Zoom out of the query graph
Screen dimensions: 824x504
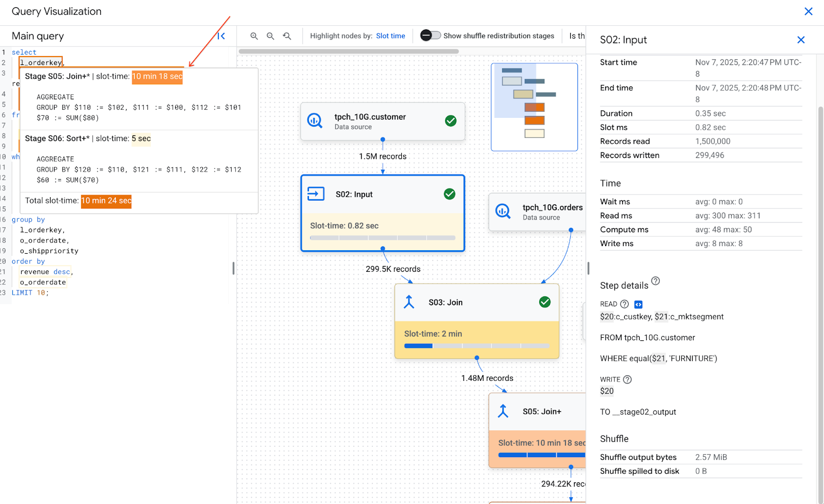(x=270, y=36)
